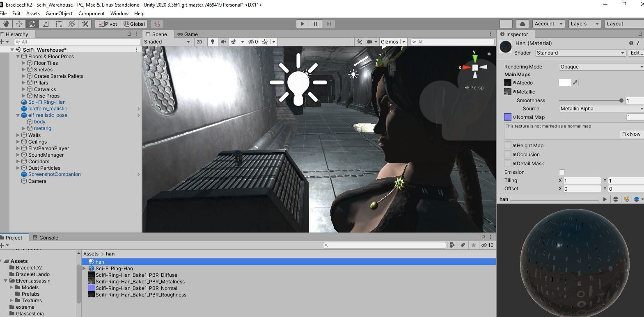This screenshot has width=644, height=317.
Task: Toggle scene lighting on or off
Action: tap(213, 42)
